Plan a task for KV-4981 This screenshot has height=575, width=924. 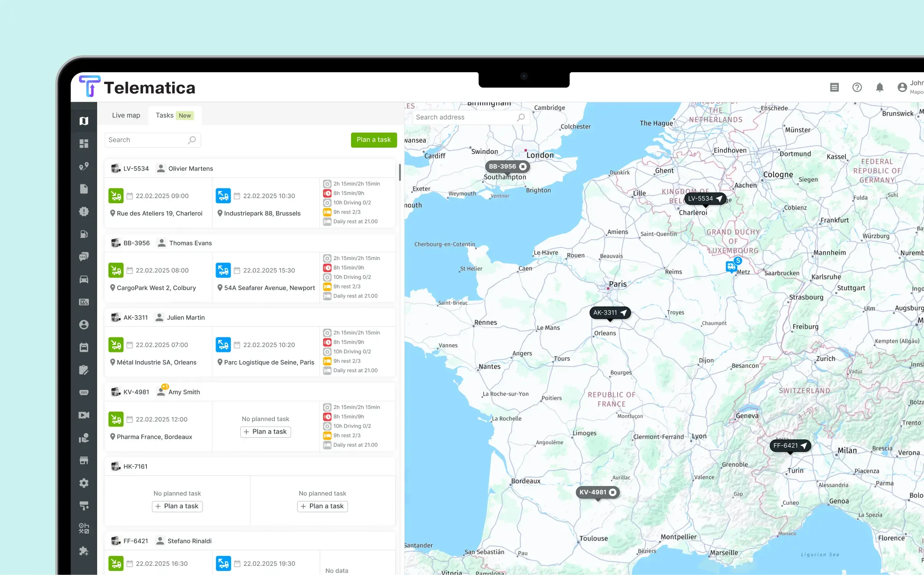click(x=265, y=432)
